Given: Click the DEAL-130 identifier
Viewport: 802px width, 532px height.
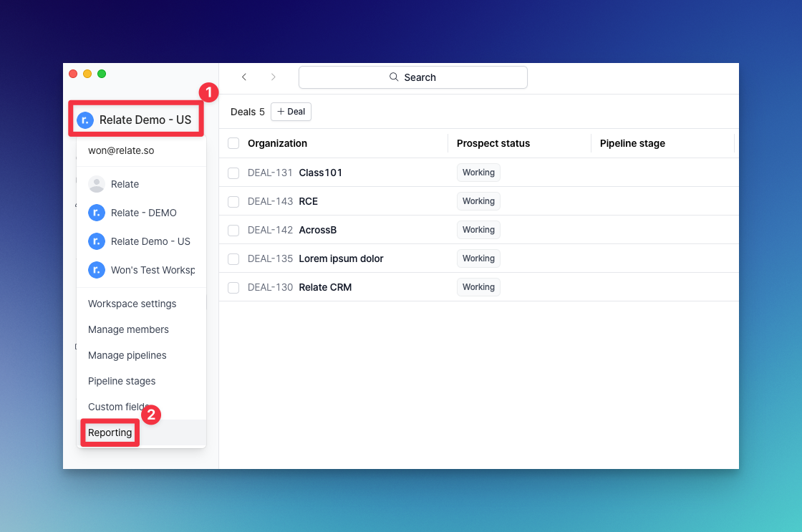Looking at the screenshot, I should pos(270,288).
